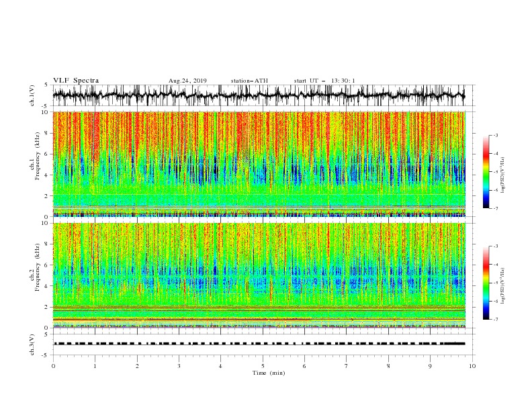Click the "-5" tick on ch.3(V) axis
Viewport: 532px width, 411px height.
[45, 355]
